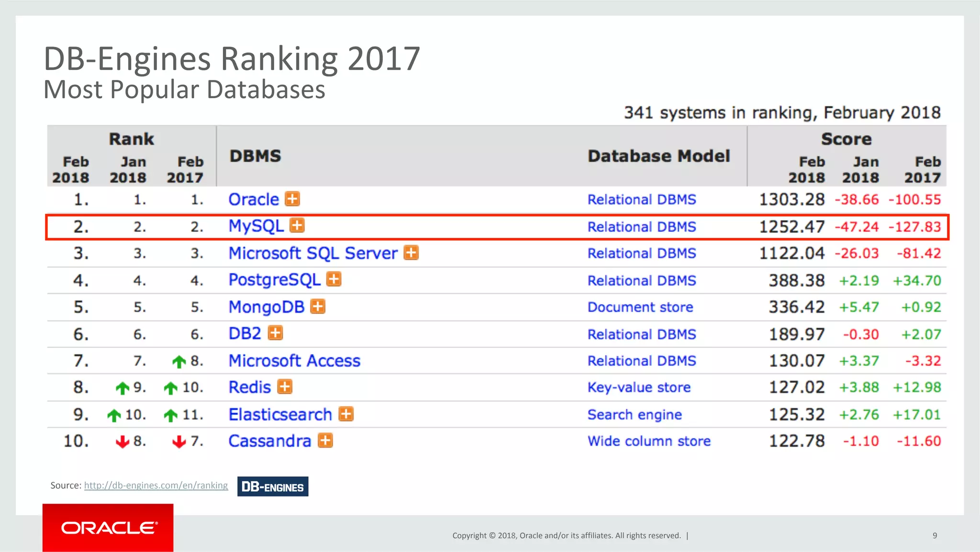Select DB2 score 189.97
This screenshot has height=552, width=980.
[797, 334]
